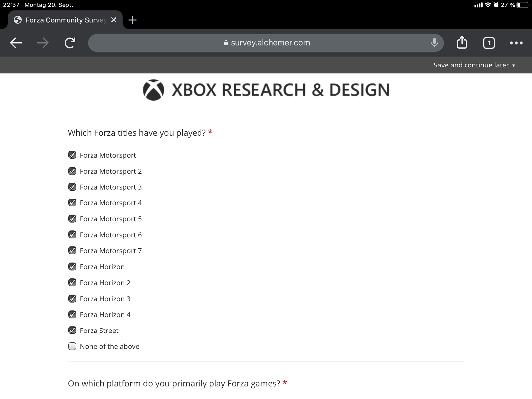Click the globe favicon on the tab
The height and width of the screenshot is (399, 532).
pos(18,20)
